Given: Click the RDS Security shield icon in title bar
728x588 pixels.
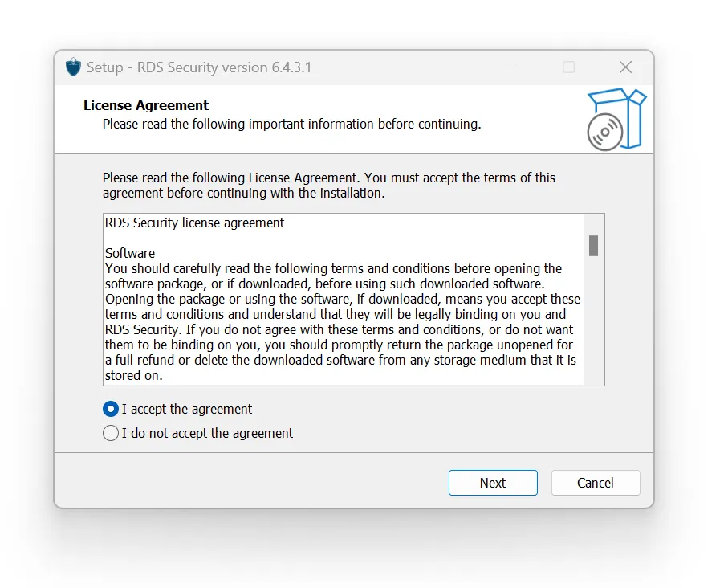Looking at the screenshot, I should click(x=74, y=67).
